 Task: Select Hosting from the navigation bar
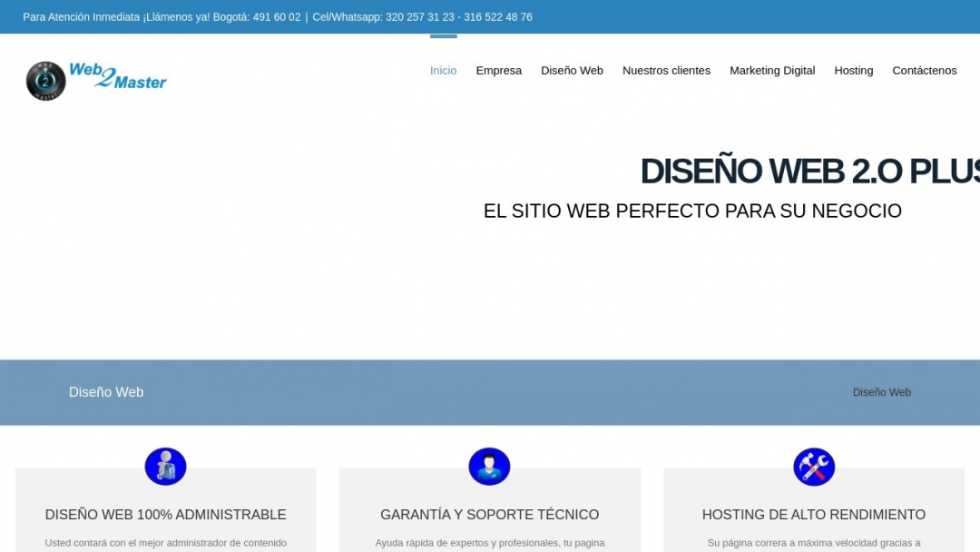click(853, 70)
